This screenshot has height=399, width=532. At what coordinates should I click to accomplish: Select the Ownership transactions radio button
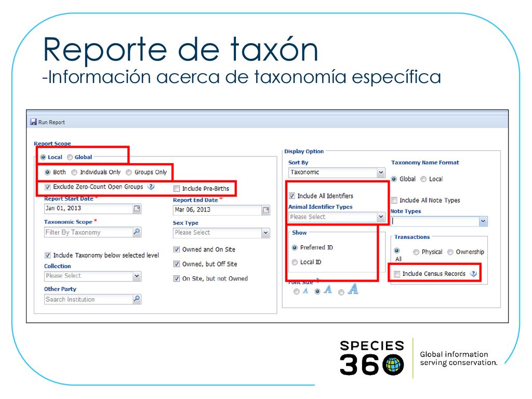[x=450, y=252]
